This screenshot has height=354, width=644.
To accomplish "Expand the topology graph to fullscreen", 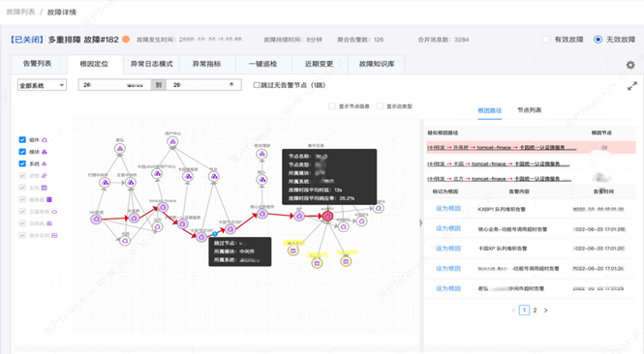I will [632, 86].
